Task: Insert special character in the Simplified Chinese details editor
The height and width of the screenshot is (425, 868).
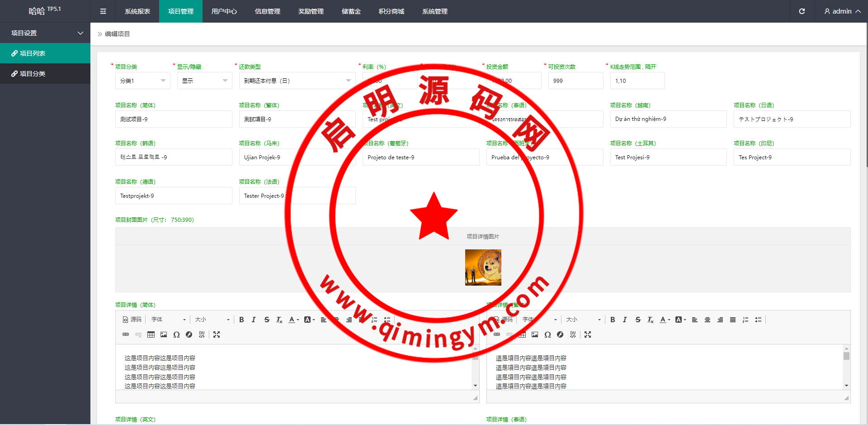Action: [x=176, y=334]
